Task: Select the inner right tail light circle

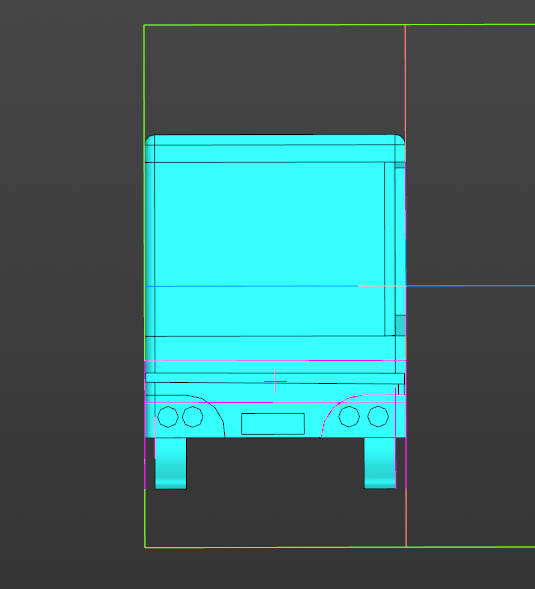Action: tap(349, 417)
